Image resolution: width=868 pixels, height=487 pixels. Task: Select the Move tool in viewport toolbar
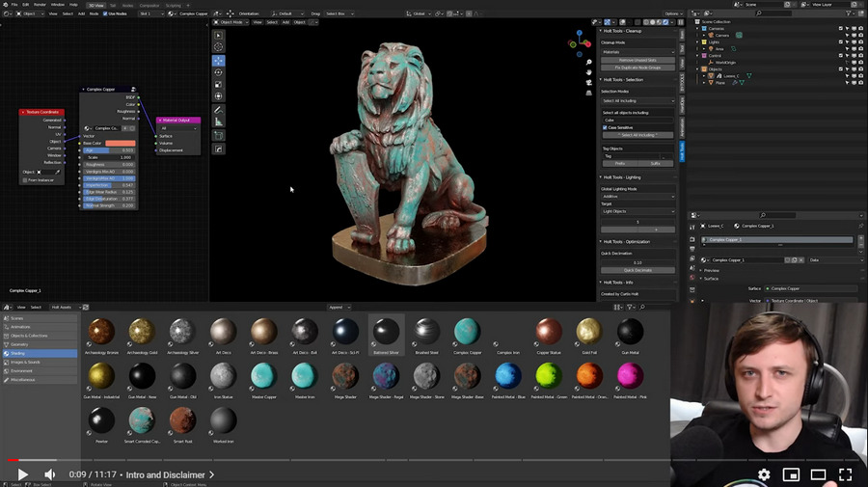pos(219,60)
